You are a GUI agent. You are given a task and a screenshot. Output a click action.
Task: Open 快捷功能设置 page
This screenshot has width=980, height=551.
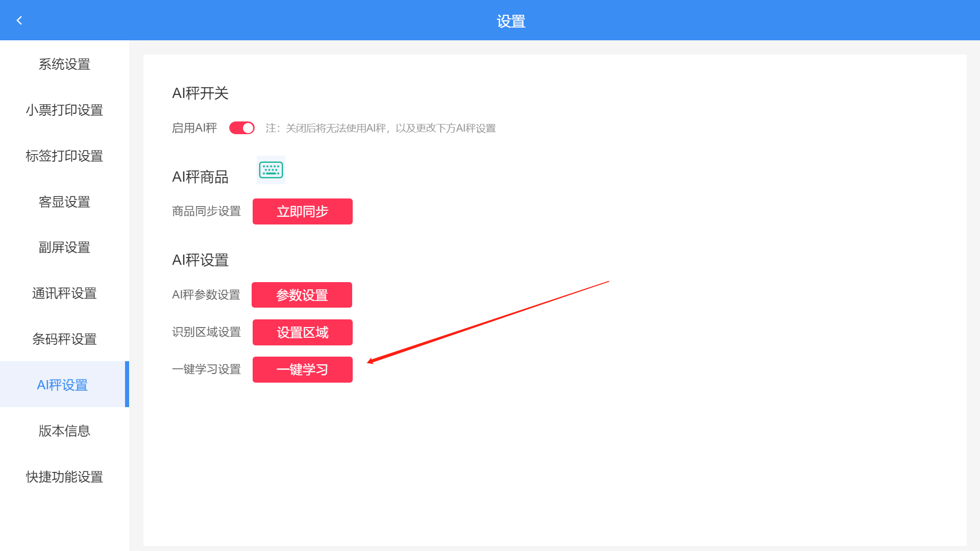coord(64,477)
